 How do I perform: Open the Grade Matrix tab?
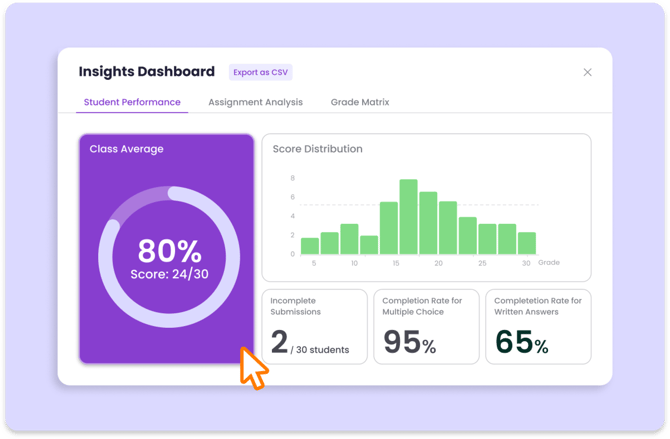pyautogui.click(x=360, y=102)
